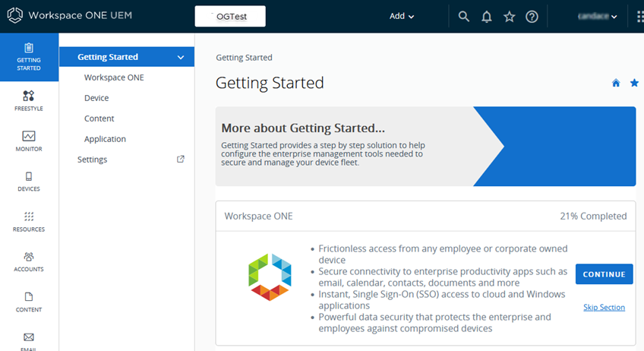Select Application submenu item
Image resolution: width=644 pixels, height=351 pixels.
point(105,139)
